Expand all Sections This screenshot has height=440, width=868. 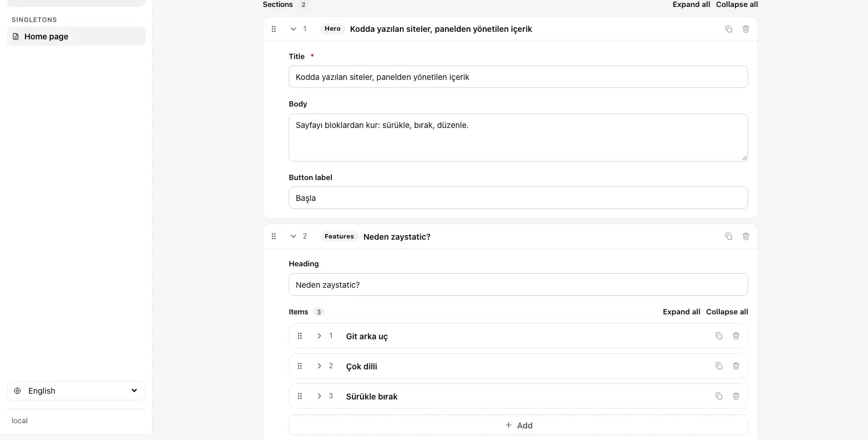coord(691,5)
